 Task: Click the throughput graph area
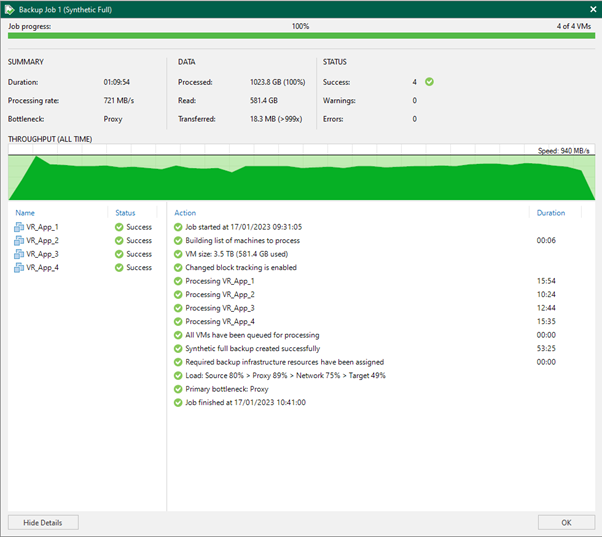point(301,172)
